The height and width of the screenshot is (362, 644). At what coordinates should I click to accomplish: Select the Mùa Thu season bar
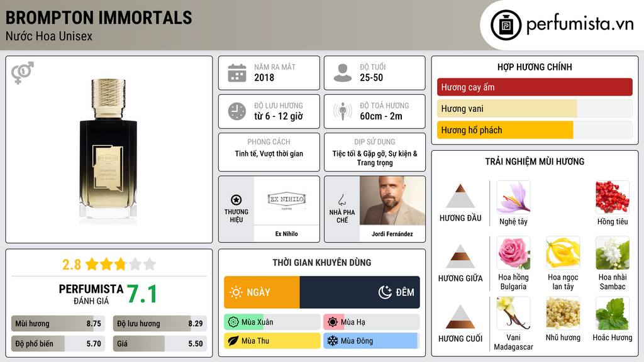click(272, 341)
